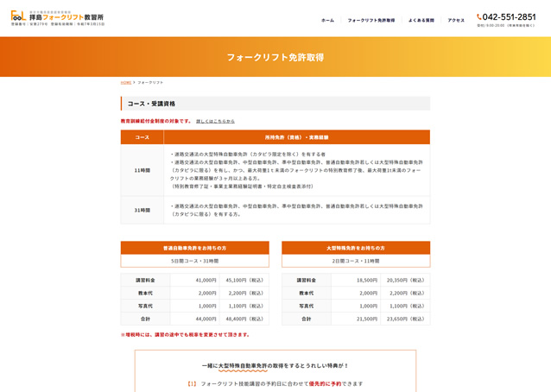Click the 教育訓練給付金制度の対象です notice

(x=156, y=121)
